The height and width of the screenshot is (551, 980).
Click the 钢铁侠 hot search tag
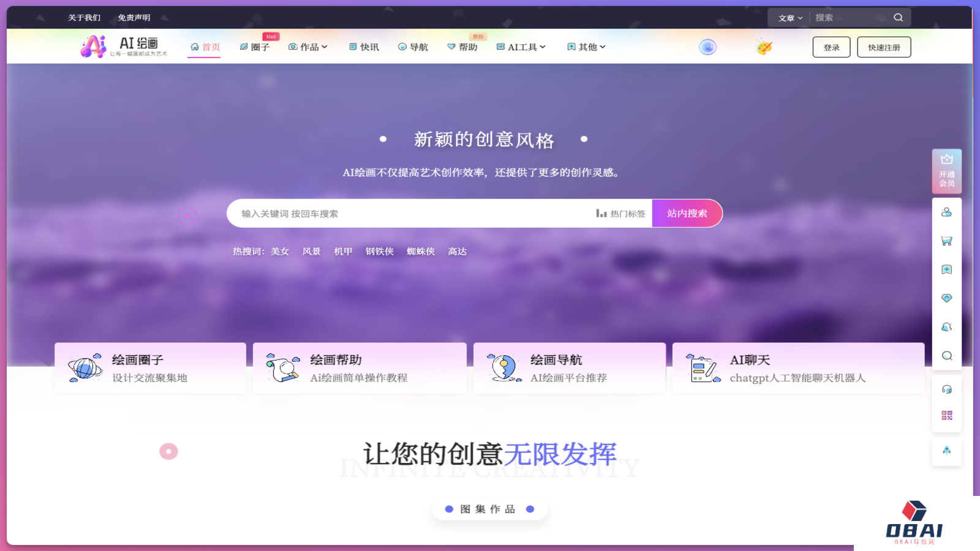tap(378, 251)
